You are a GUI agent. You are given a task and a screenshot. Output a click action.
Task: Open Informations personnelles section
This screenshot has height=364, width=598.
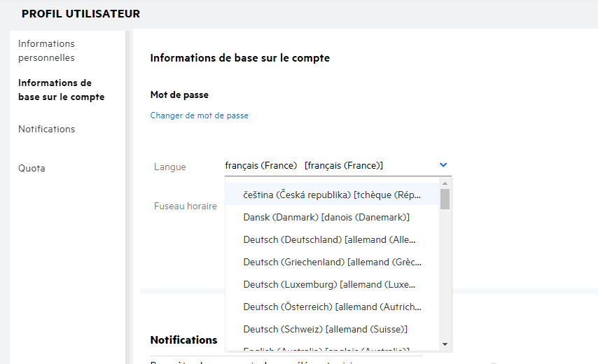pos(46,51)
